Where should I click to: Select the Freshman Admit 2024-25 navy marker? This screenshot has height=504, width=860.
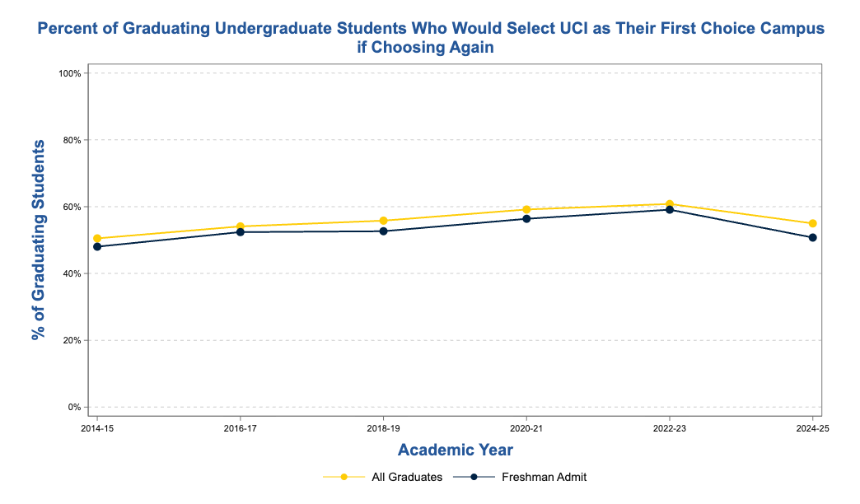coord(813,238)
